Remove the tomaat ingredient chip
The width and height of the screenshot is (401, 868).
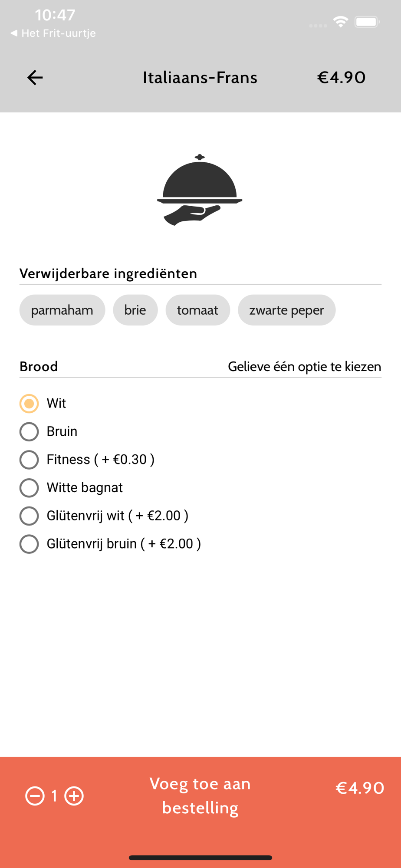[x=197, y=310]
